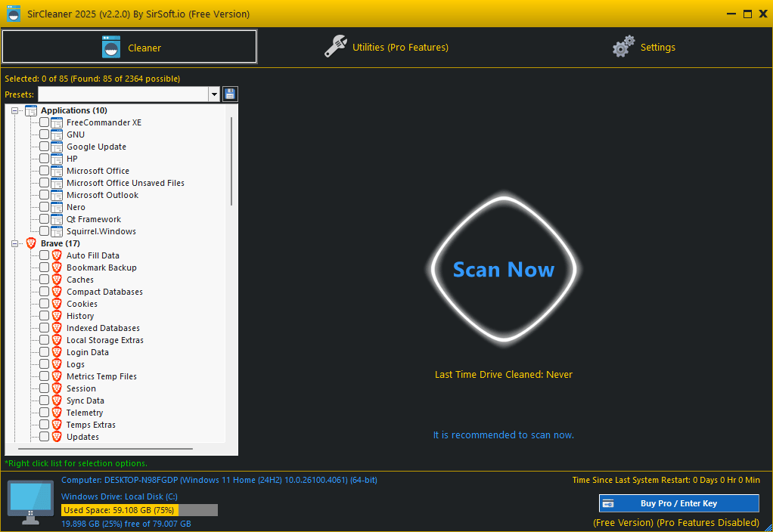Click the Brave icon beside Updates
Image resolution: width=773 pixels, height=532 pixels.
[57, 437]
